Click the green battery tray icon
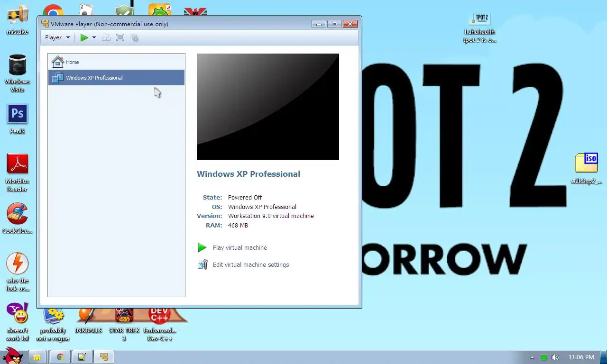 [544, 357]
